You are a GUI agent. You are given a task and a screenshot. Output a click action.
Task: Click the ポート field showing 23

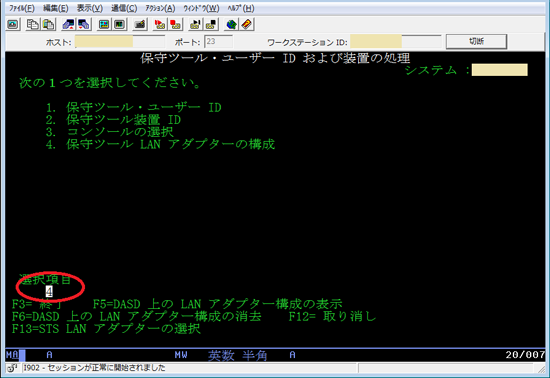click(x=218, y=42)
